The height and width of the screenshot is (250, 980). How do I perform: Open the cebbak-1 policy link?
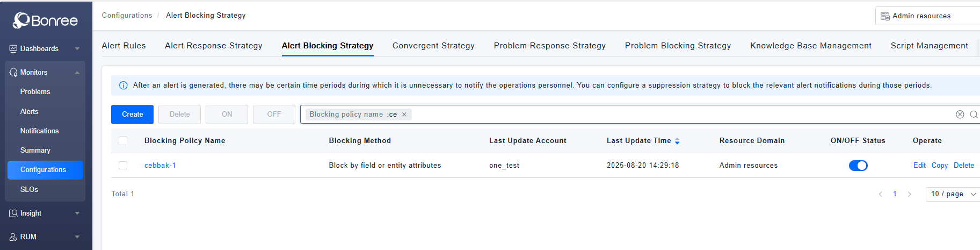point(160,166)
